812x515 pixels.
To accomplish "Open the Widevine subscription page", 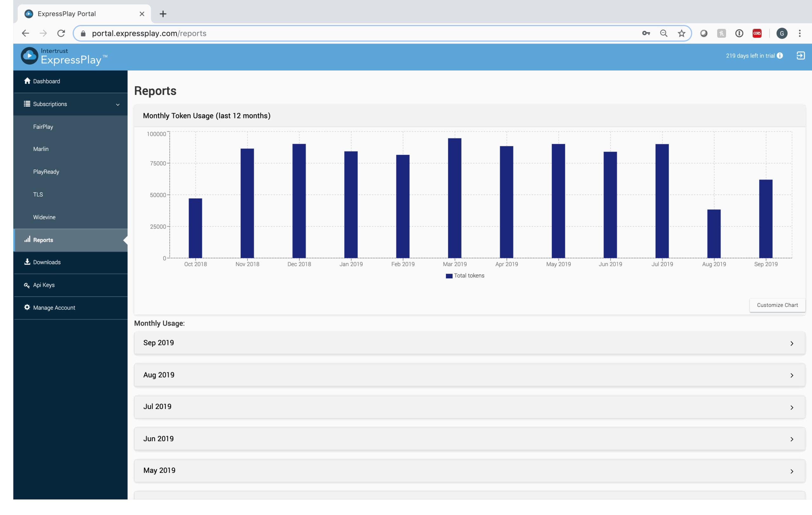I will 44,217.
